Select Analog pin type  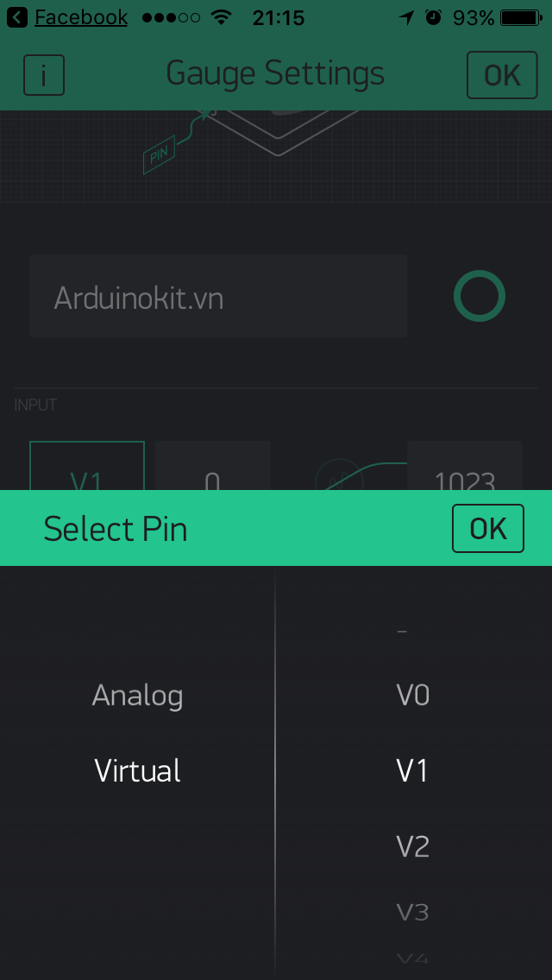pyautogui.click(x=137, y=695)
